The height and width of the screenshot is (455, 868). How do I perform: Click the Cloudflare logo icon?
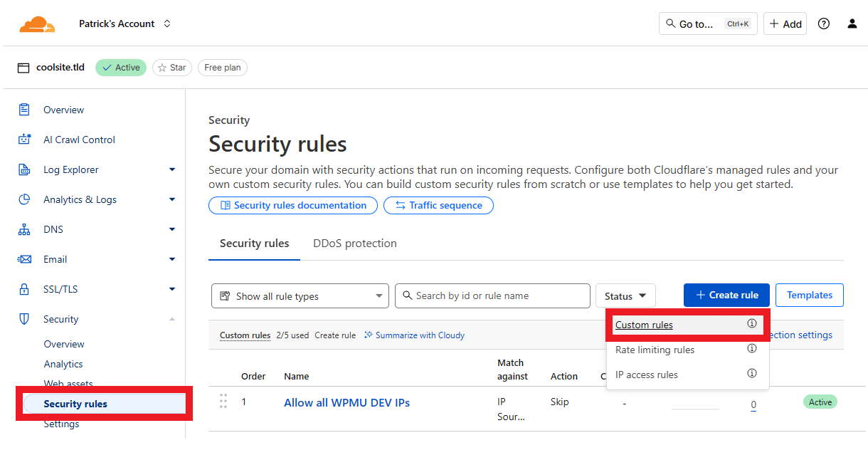coord(36,24)
